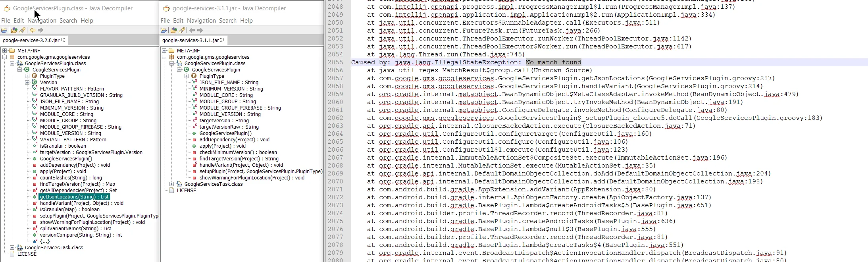Image resolution: width=868 pixels, height=262 pixels.
Task: Click highlighted 'No match found' text
Action: point(554,62)
